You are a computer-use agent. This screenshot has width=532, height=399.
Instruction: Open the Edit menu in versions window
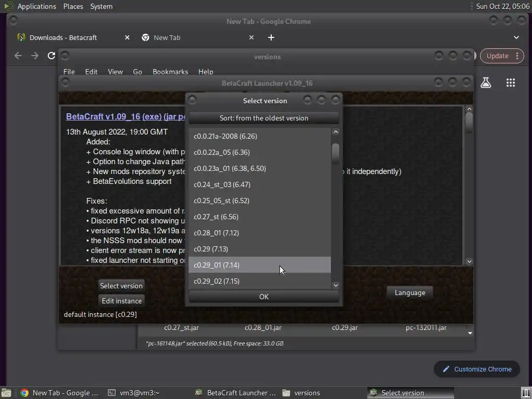(x=91, y=72)
